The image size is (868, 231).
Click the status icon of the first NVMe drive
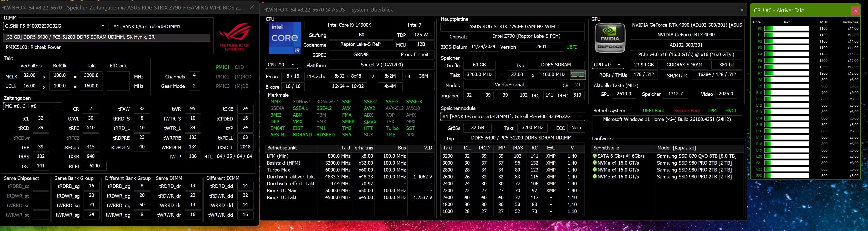point(595,163)
